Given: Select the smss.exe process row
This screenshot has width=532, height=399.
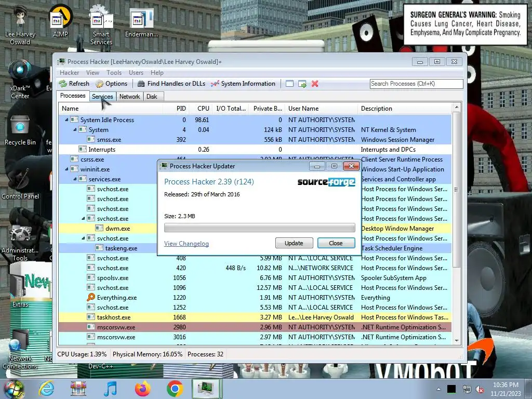Looking at the screenshot, I should pos(255,139).
